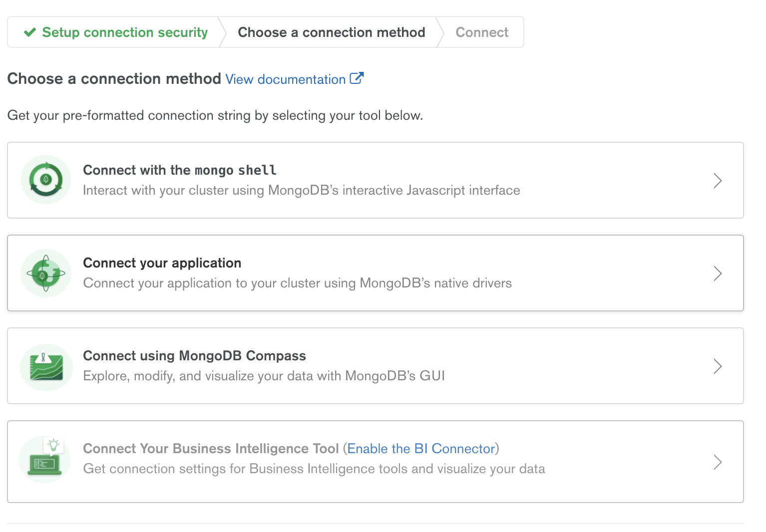
Task: Click the MongoDB Compass chart icon
Action: [46, 367]
